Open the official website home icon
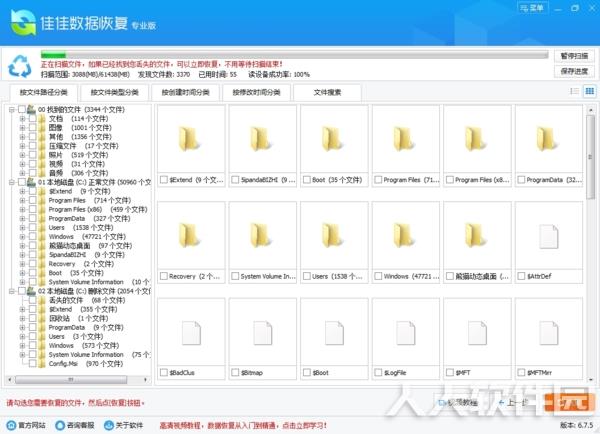600x434 pixels. [11, 425]
